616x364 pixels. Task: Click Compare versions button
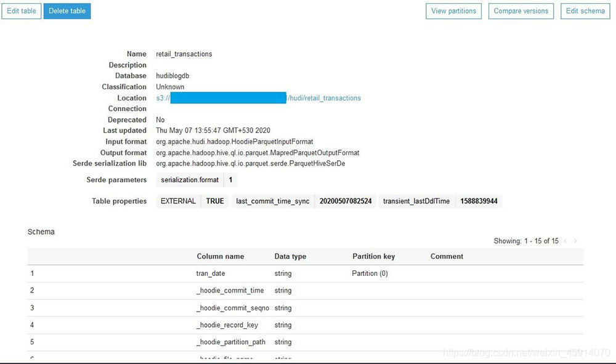521,11
